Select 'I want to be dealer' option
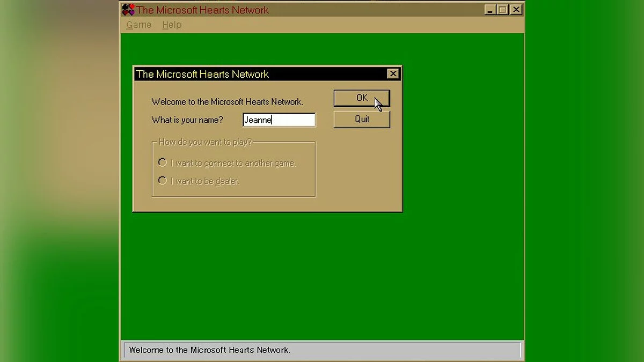Viewport: 644px width, 362px height. click(199, 181)
